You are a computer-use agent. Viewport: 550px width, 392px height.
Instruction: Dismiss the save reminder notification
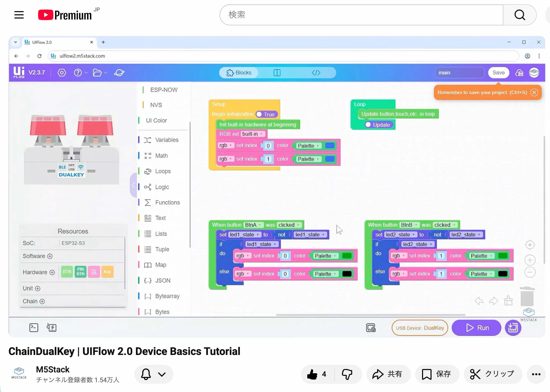coord(534,92)
